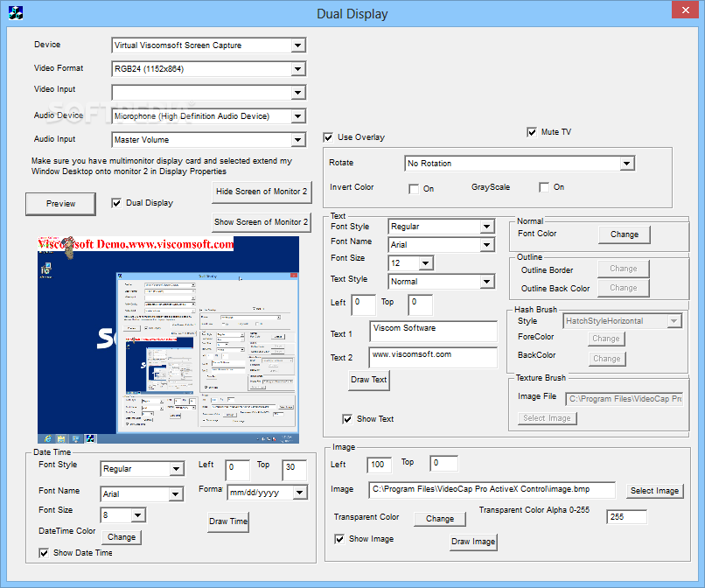Viewport: 705px width, 588px height.
Task: Change the image Transparent Color
Action: coord(440,519)
